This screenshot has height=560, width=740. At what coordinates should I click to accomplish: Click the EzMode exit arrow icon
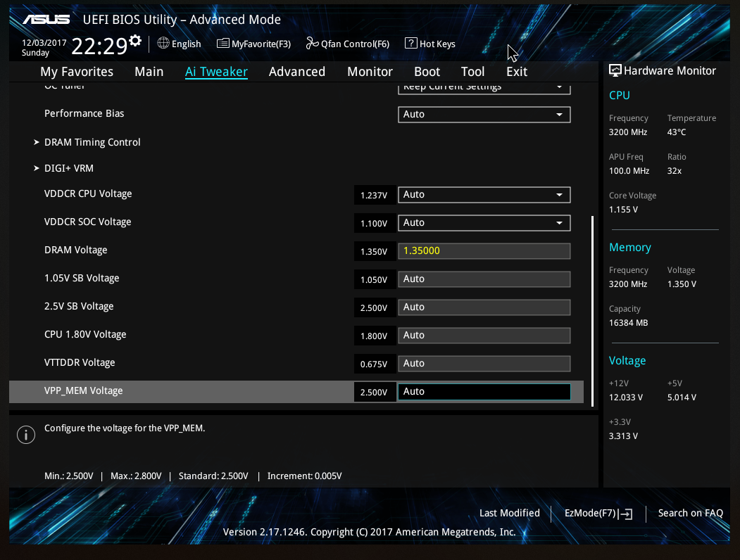626,514
